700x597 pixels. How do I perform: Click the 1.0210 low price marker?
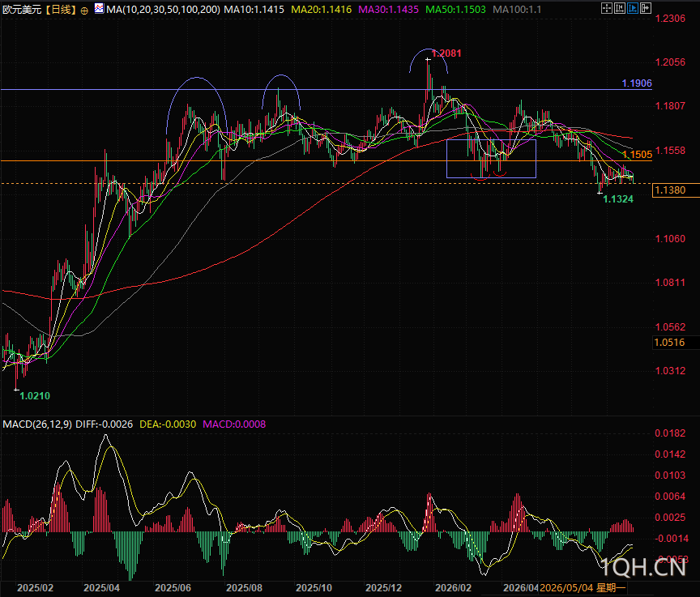[35, 396]
